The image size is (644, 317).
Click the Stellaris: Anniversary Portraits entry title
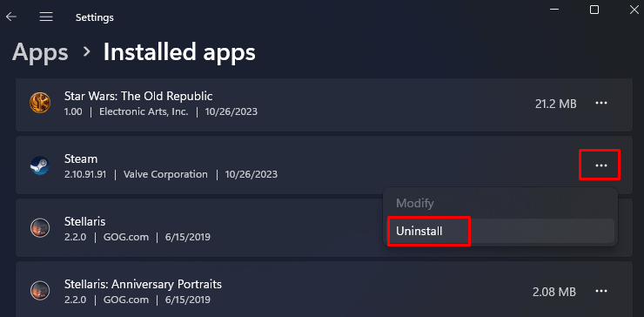(x=143, y=284)
